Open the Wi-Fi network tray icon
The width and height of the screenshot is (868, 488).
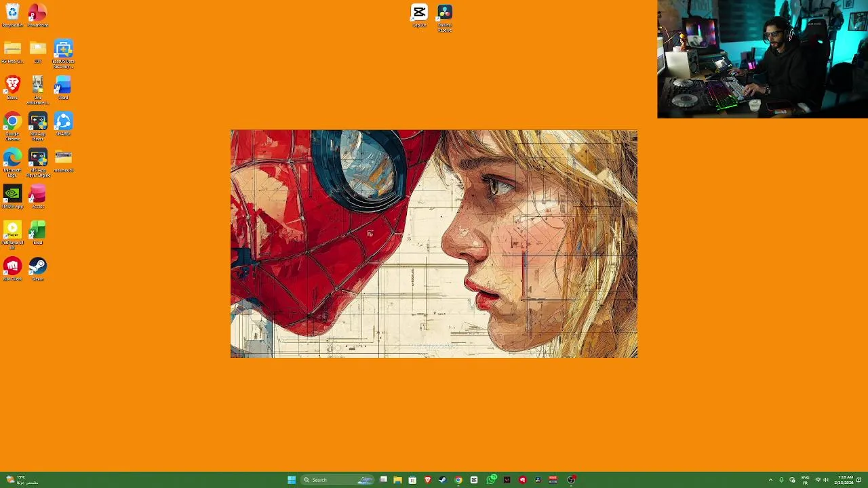tap(818, 480)
